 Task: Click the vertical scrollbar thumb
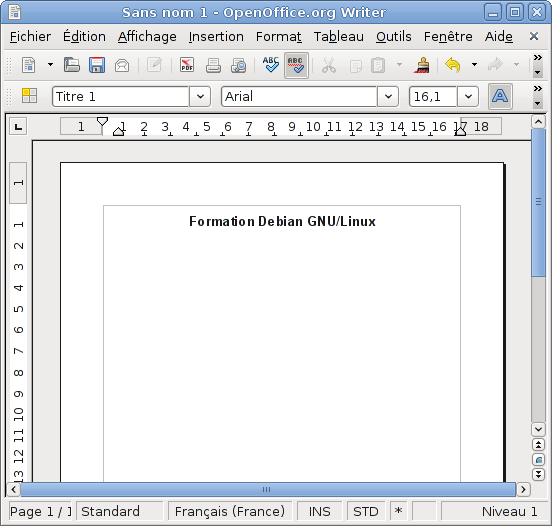[x=538, y=202]
